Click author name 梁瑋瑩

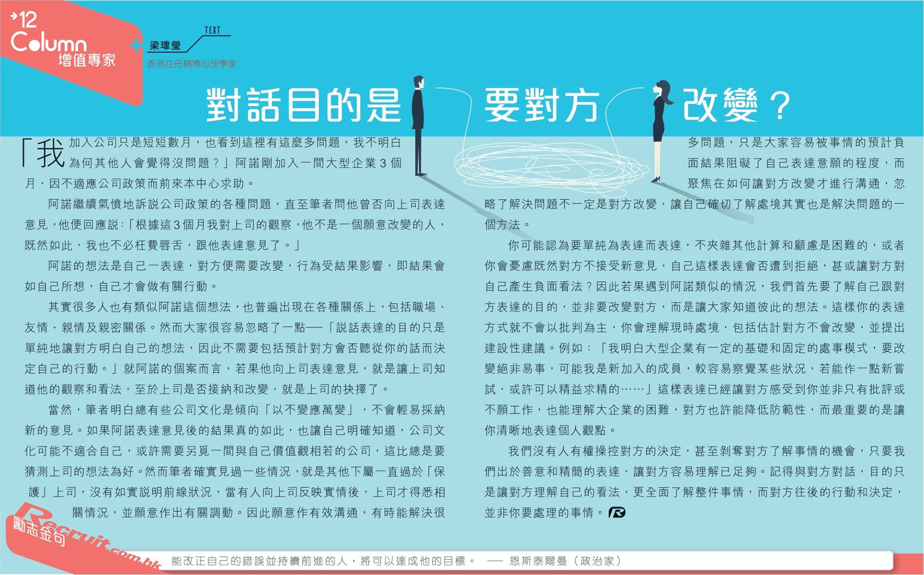pos(165,46)
